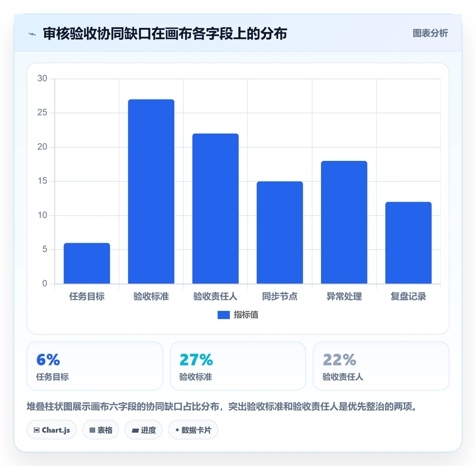This screenshot has width=476, height=466.
Task: Click the y-axis value 15
Action: (x=42, y=181)
